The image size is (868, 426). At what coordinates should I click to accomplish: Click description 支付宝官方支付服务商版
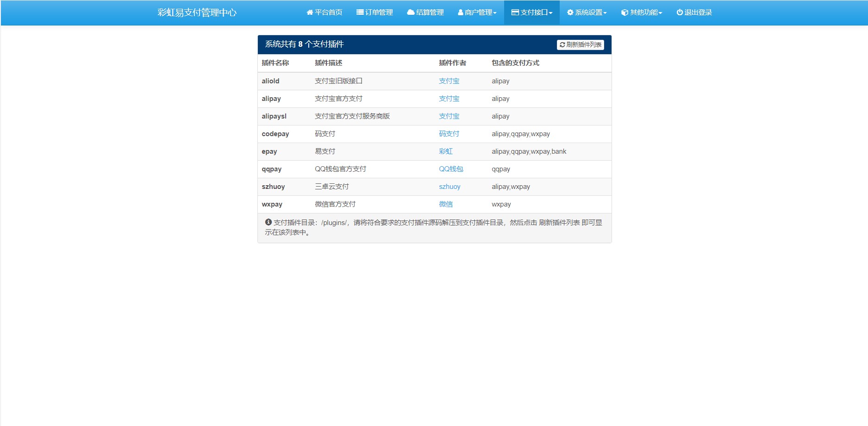pos(352,116)
